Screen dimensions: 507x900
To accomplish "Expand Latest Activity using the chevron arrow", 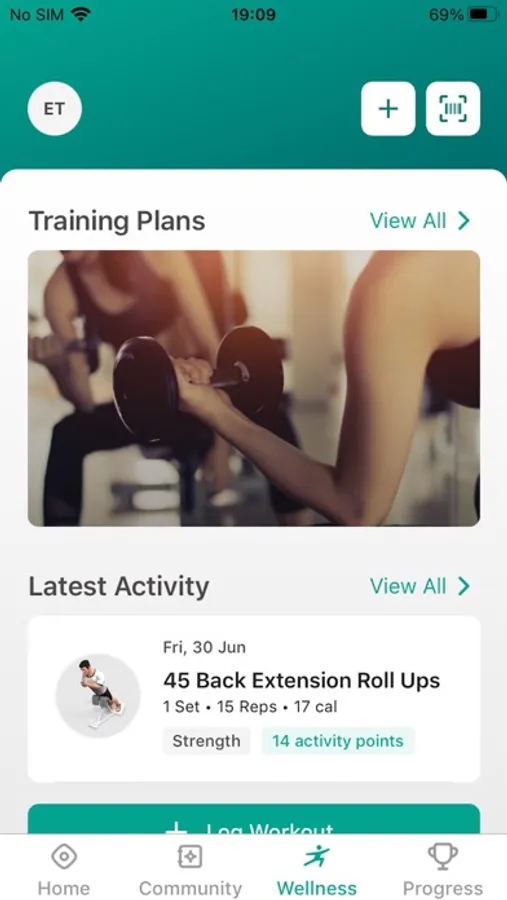I will (464, 586).
